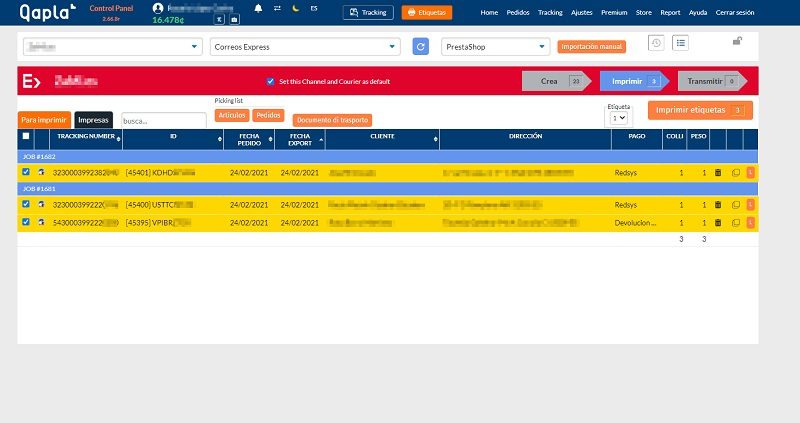This screenshot has width=800, height=423.
Task: Click copy icon for order 45401
Action: tap(736, 172)
